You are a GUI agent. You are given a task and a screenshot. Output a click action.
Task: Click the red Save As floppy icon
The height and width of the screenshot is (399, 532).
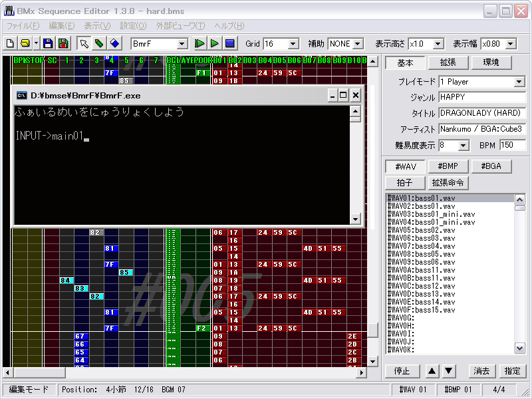[63, 44]
